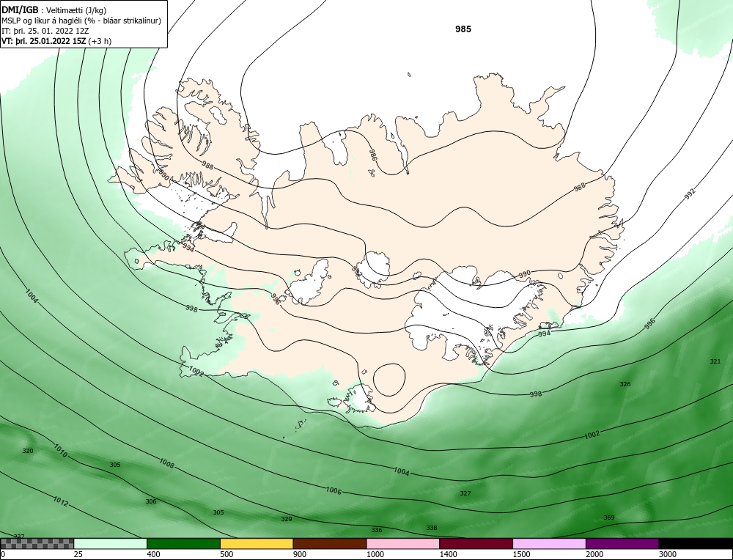Select the 1006 isobar label

point(334,490)
